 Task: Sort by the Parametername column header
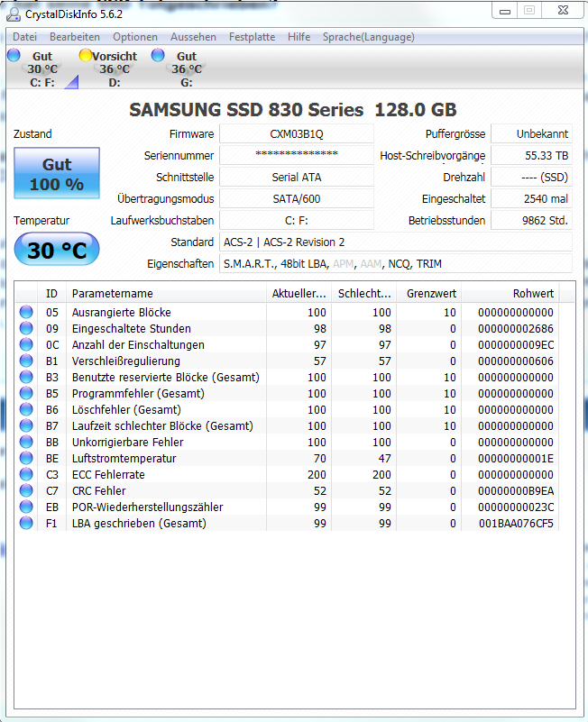166,293
